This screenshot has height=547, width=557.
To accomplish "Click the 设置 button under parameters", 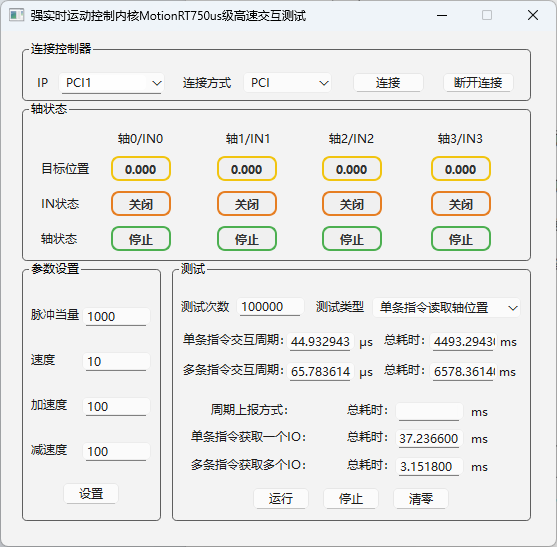I will click(x=91, y=493).
